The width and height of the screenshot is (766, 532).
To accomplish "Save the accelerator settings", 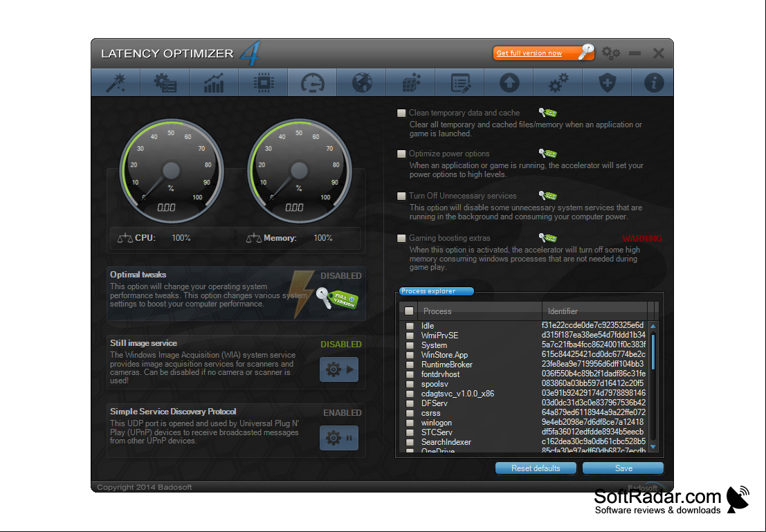I will (623, 468).
